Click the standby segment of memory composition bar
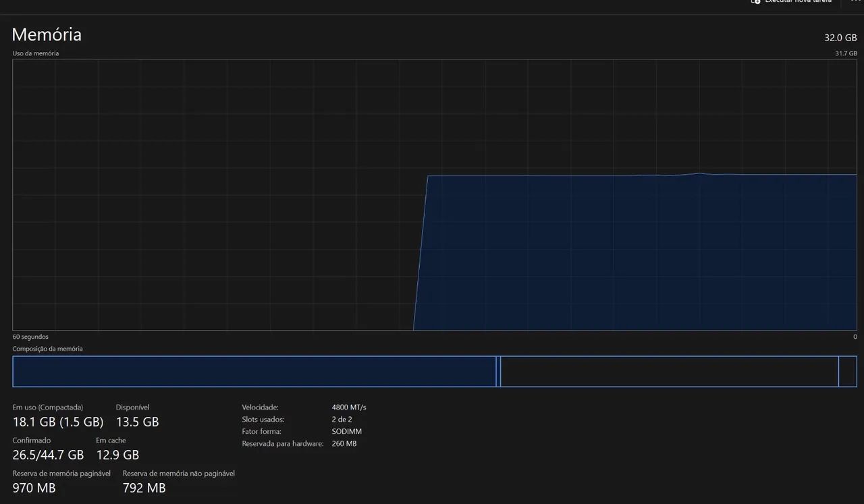 click(668, 372)
